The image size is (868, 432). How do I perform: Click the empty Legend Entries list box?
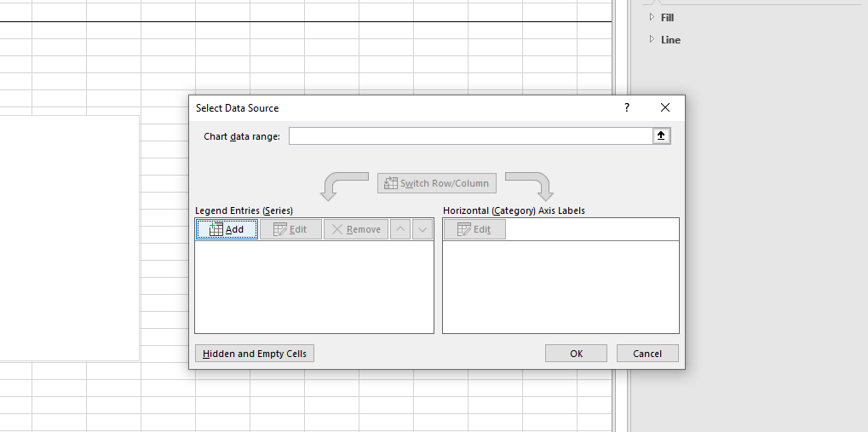[313, 286]
